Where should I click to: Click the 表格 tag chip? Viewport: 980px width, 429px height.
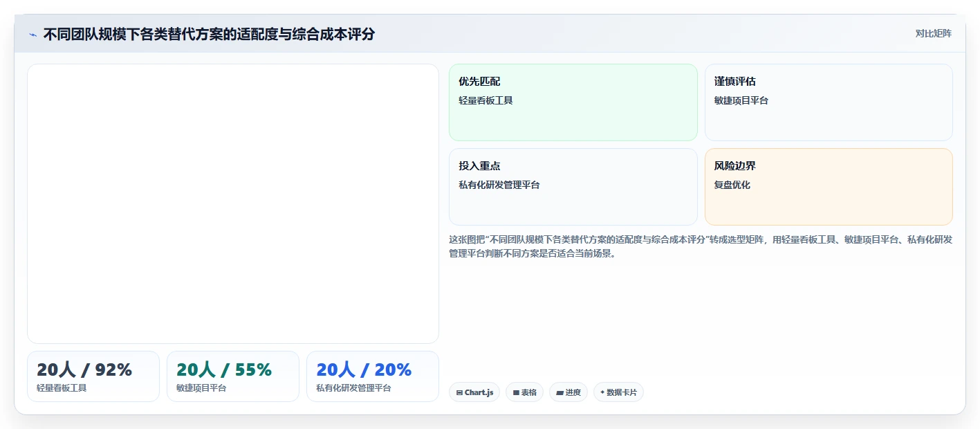coord(524,392)
